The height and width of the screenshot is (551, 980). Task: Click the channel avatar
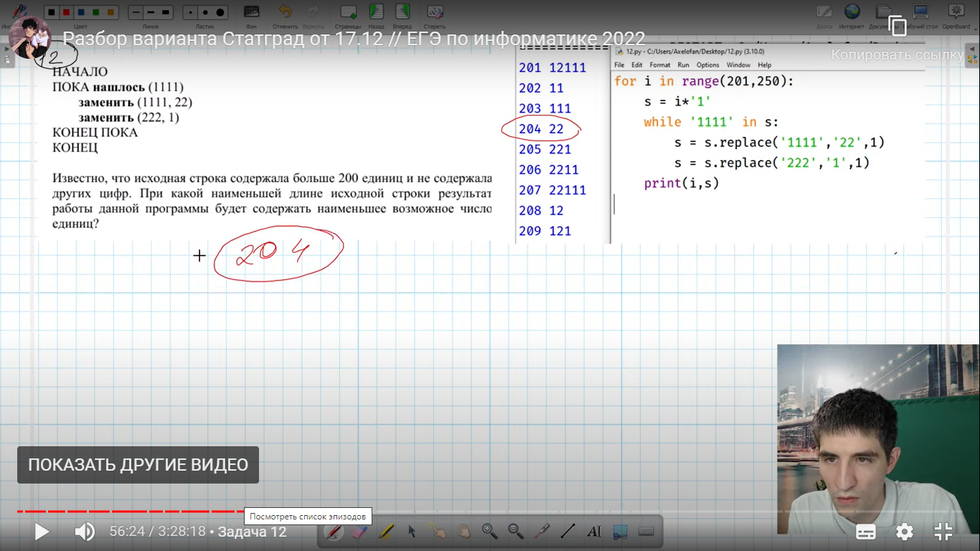(29, 38)
